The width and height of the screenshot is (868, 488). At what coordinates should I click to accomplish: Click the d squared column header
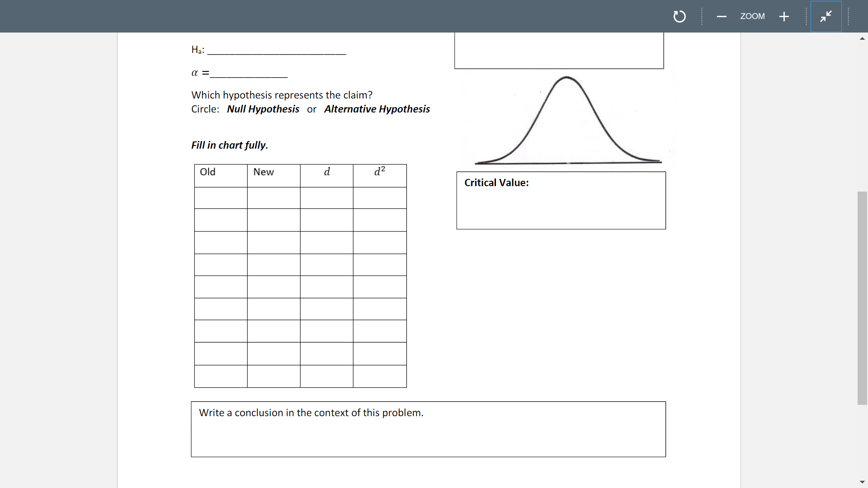pyautogui.click(x=380, y=175)
